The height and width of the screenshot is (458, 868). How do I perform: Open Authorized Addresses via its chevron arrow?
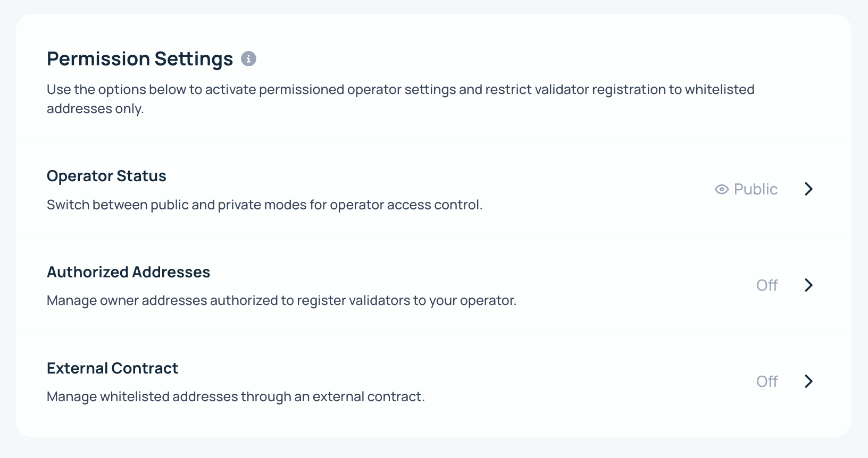(808, 285)
